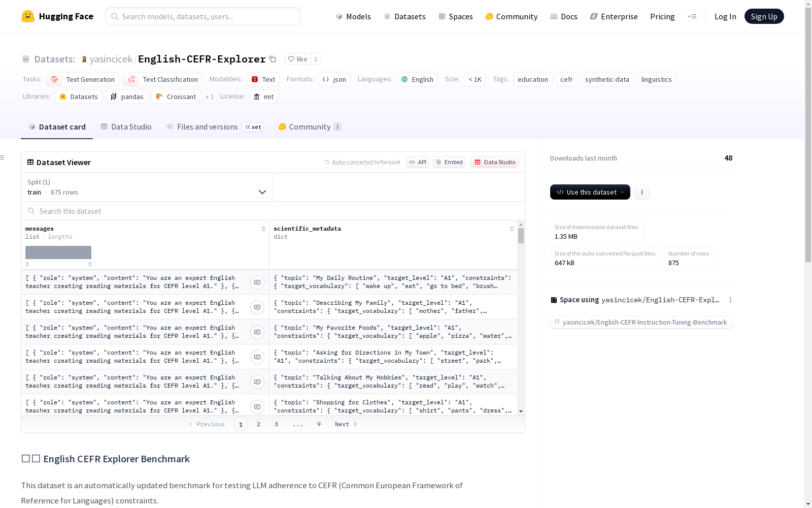Go to Next page of rows
Image resolution: width=812 pixels, height=508 pixels.
click(x=346, y=424)
